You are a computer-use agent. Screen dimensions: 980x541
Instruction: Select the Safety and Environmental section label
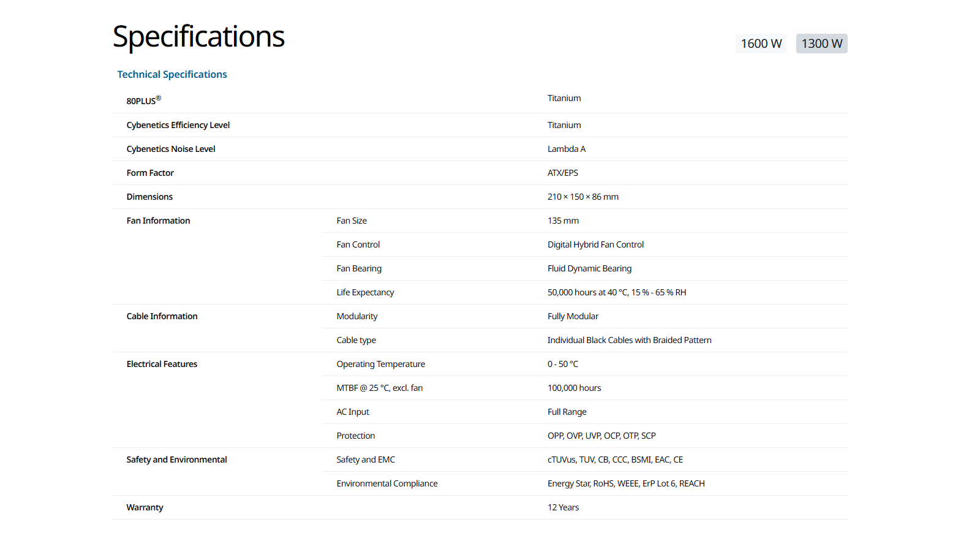pos(176,460)
